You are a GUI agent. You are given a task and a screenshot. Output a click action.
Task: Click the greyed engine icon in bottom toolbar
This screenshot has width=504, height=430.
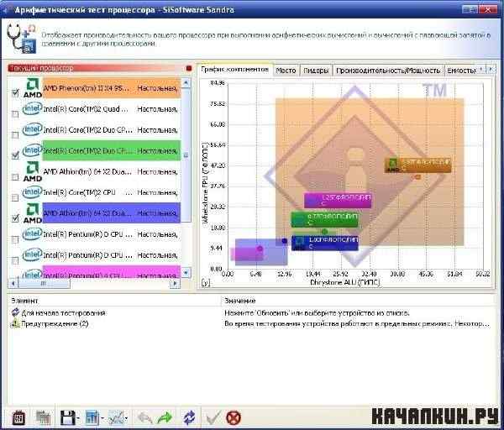click(x=44, y=417)
